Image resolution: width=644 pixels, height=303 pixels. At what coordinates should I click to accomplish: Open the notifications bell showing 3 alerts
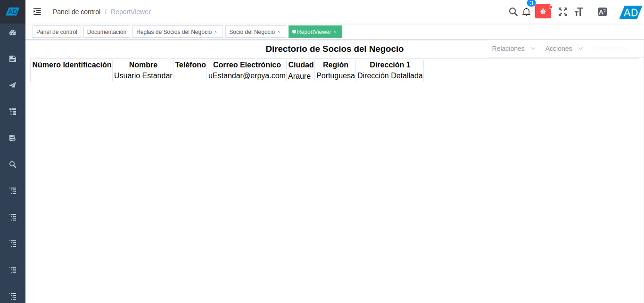tap(526, 12)
